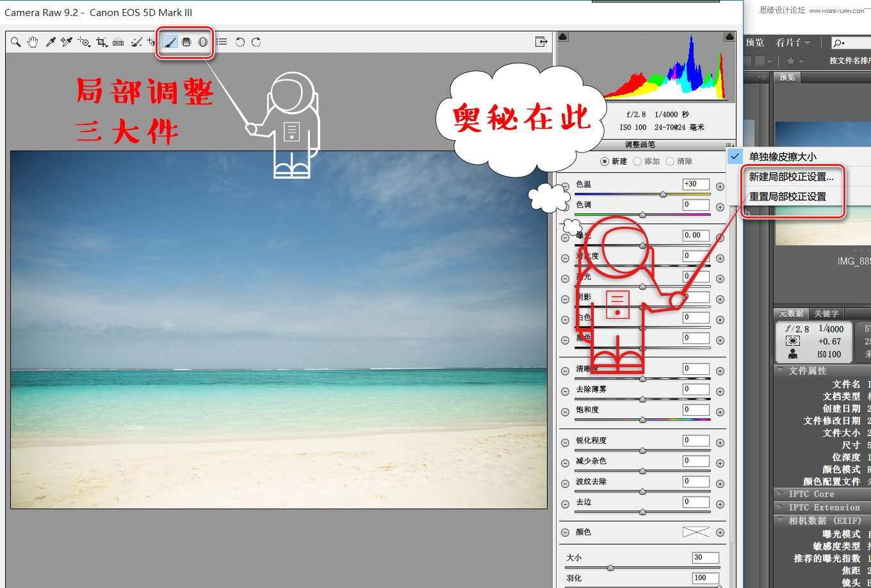Switch to the 关键字 tab
871x588 pixels.
[x=826, y=314]
